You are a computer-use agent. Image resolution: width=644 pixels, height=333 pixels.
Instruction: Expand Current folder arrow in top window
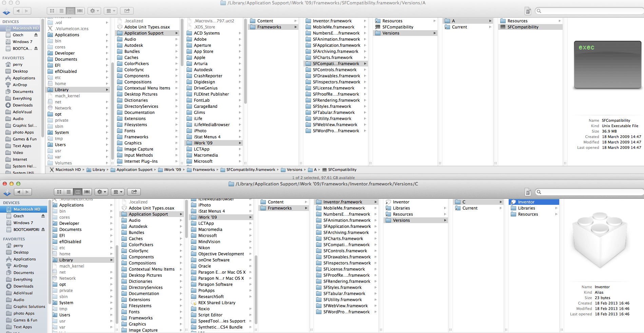tap(490, 27)
